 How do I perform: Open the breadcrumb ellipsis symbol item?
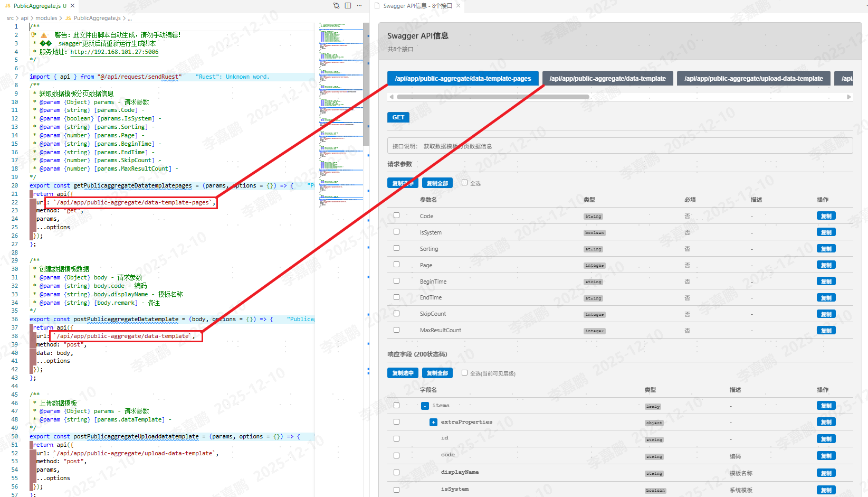click(x=130, y=18)
